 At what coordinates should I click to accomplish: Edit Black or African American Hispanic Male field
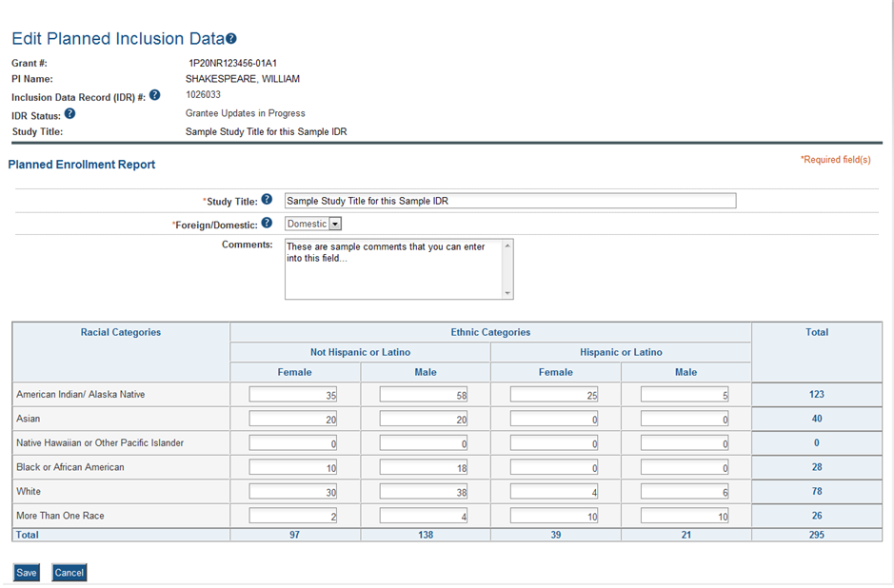click(685, 467)
